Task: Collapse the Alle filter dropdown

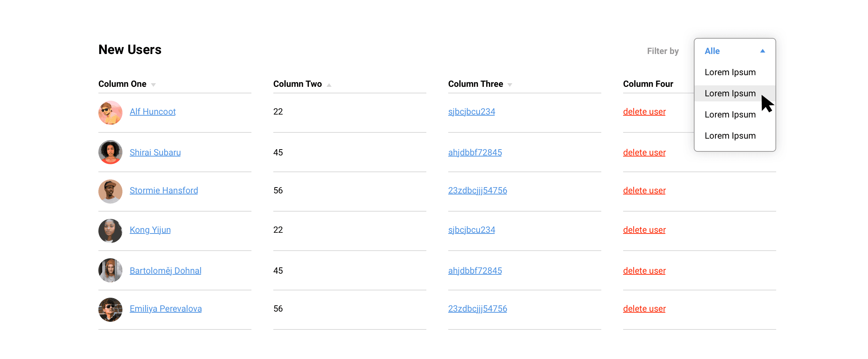Action: 762,51
